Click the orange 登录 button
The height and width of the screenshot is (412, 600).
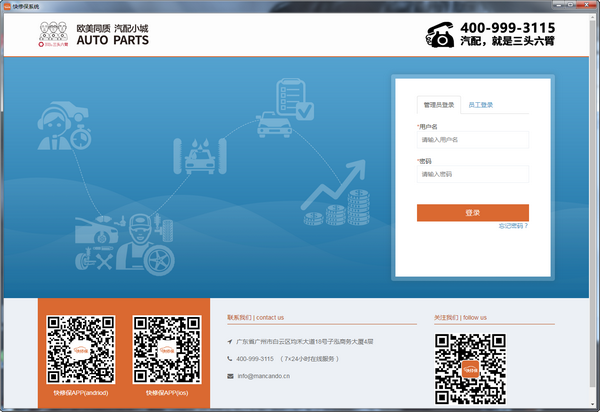click(x=473, y=213)
